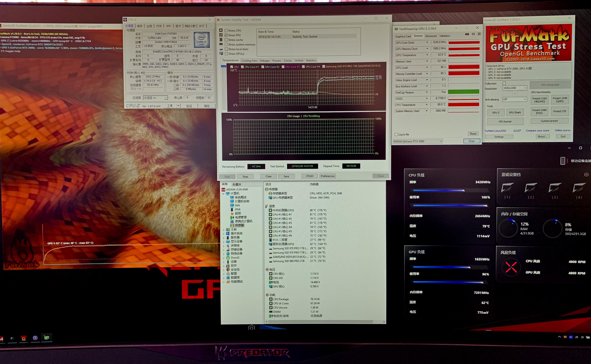This screenshot has width=591, height=364.
Task: Click camera capture icon below AIDA64 window
Action: click(x=252, y=327)
